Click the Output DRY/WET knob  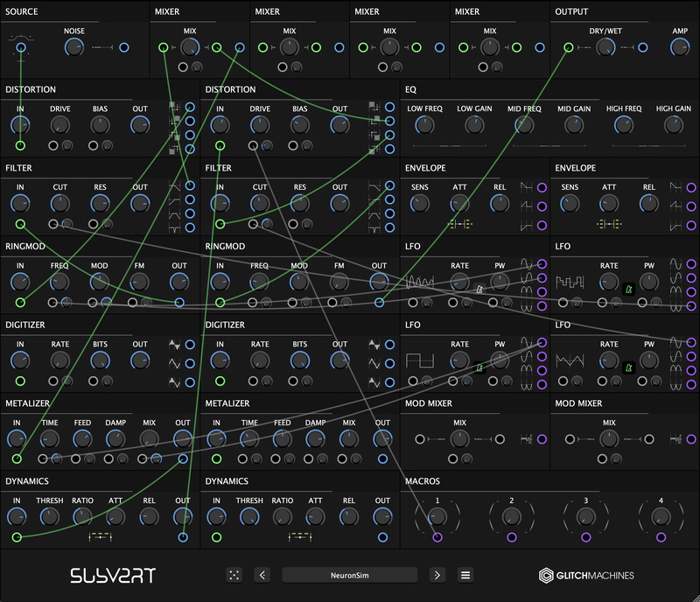605,47
